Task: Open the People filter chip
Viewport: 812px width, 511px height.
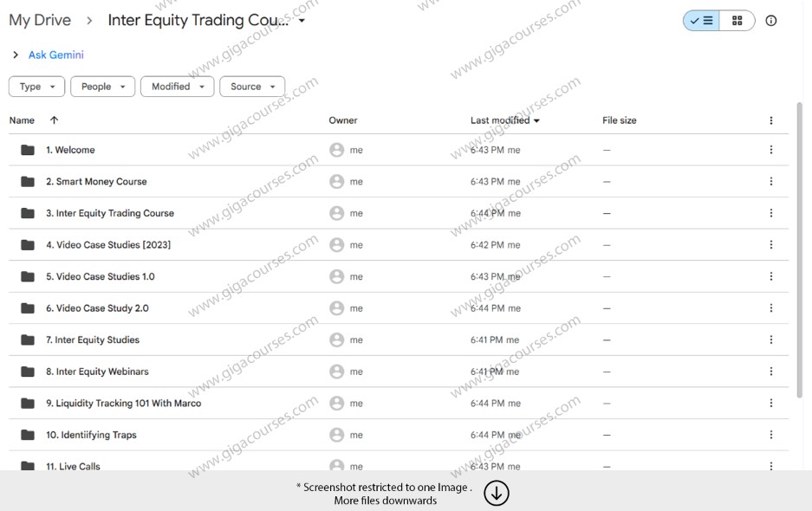Action: pyautogui.click(x=102, y=87)
